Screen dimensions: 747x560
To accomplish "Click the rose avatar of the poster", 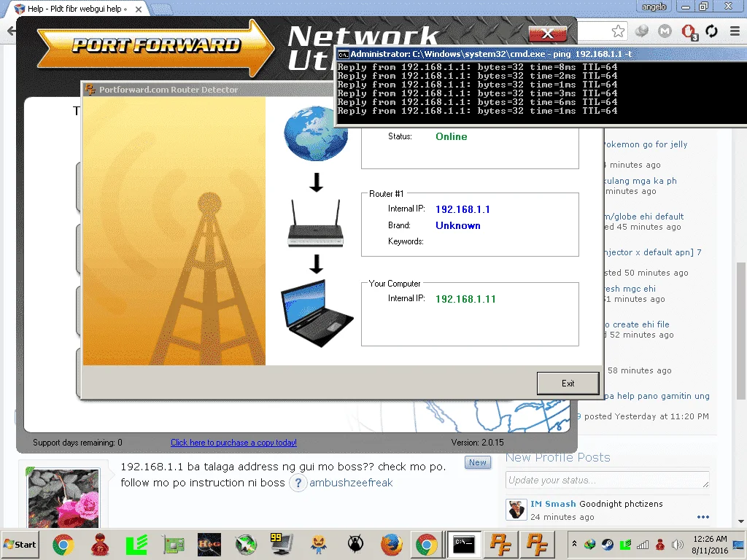I will click(x=63, y=499).
